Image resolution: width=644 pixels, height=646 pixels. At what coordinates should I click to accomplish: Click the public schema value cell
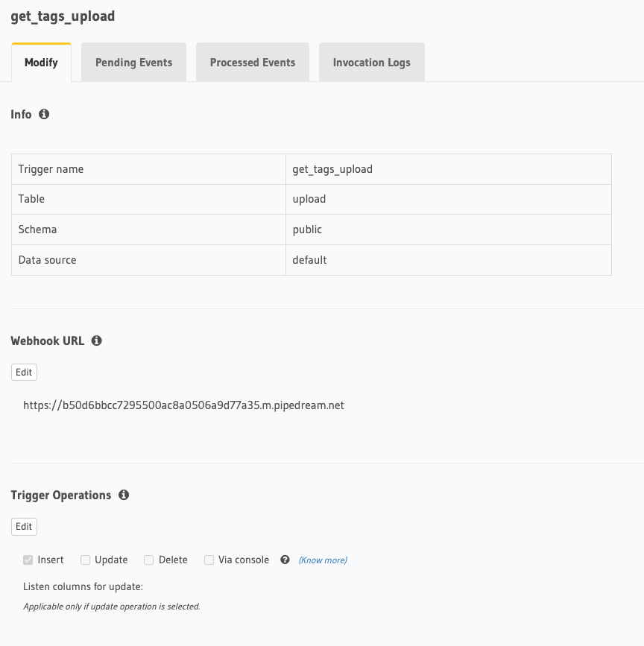449,229
